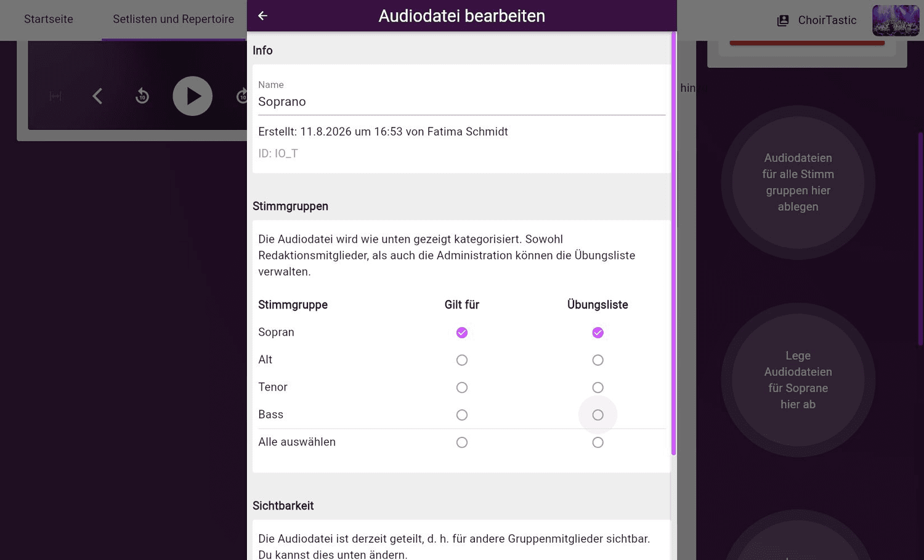Click the Audiodatei bearbeiten title
The image size is (924, 560).
point(462,16)
